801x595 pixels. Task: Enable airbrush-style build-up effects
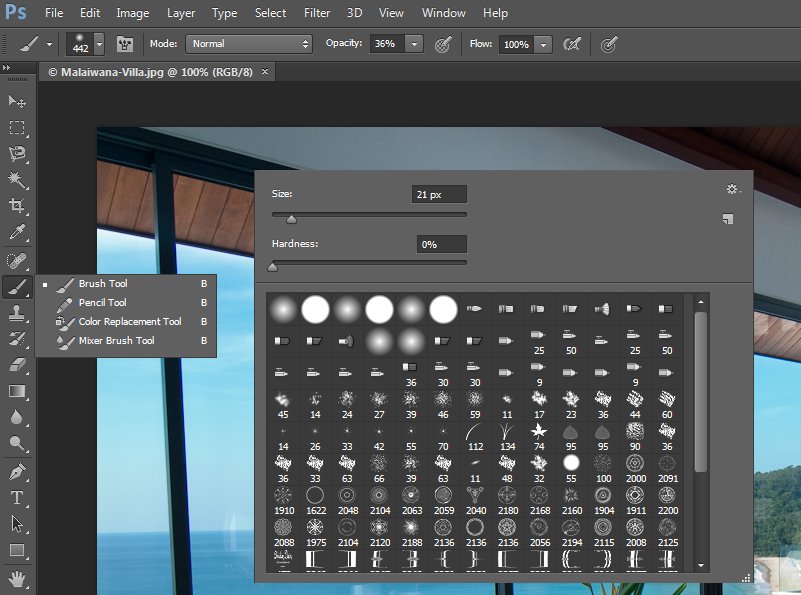click(x=572, y=44)
